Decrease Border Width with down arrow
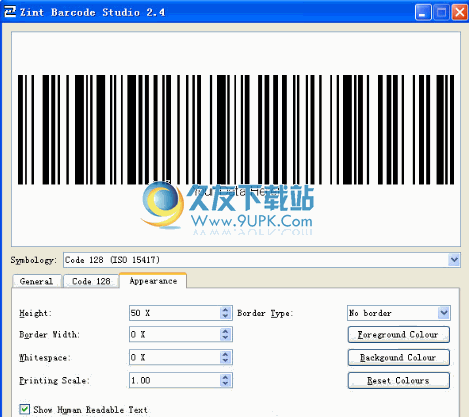469x417 pixels. coord(226,338)
